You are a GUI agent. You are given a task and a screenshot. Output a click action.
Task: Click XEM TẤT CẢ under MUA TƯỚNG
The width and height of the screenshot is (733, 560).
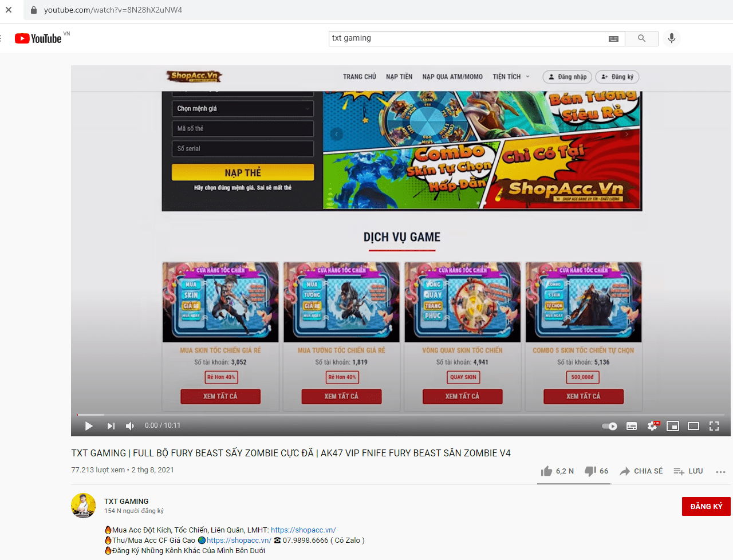[341, 396]
